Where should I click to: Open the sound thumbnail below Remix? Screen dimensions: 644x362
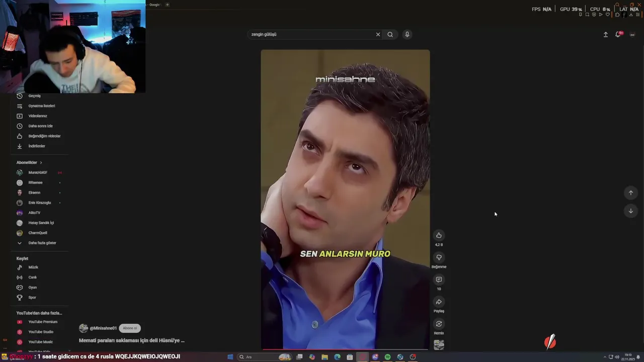click(439, 344)
